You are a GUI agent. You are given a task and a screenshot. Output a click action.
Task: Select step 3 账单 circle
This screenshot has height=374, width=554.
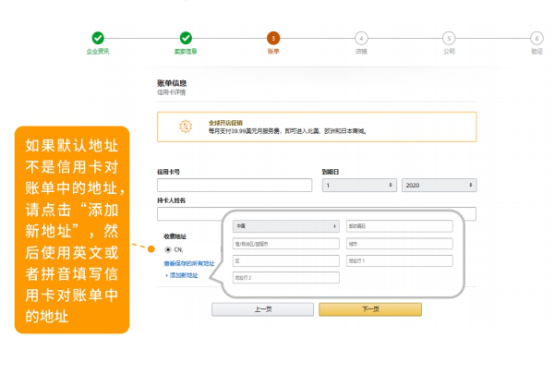point(273,38)
